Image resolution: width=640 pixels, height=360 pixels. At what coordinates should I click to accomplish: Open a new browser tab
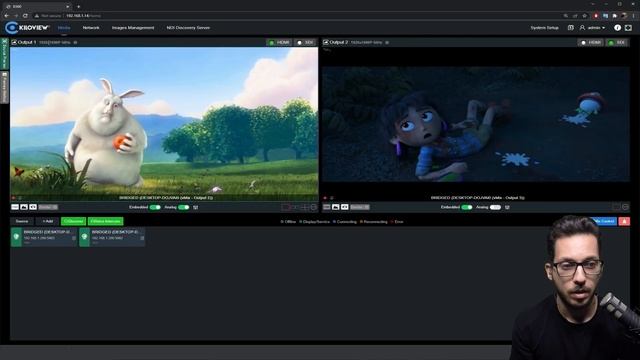pyautogui.click(x=78, y=6)
